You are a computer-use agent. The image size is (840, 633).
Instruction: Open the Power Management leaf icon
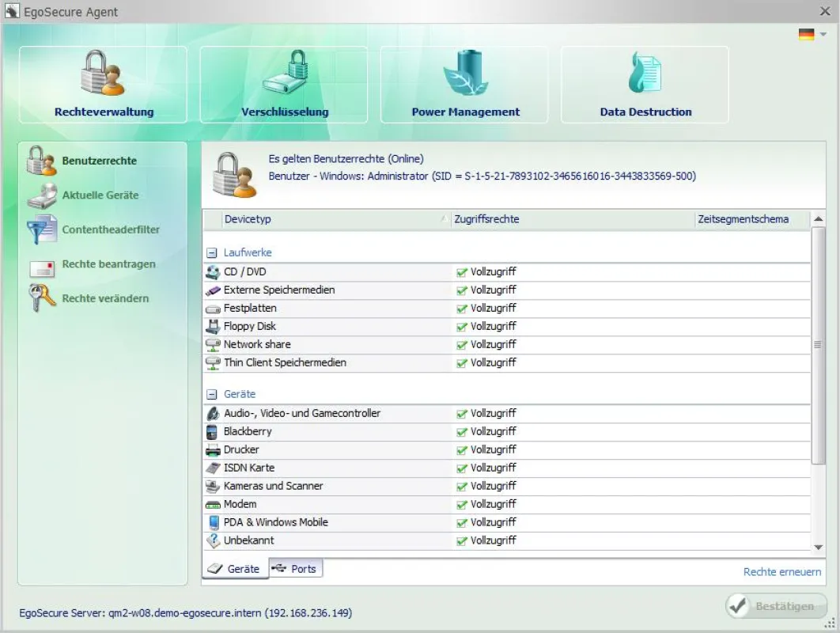pyautogui.click(x=466, y=74)
